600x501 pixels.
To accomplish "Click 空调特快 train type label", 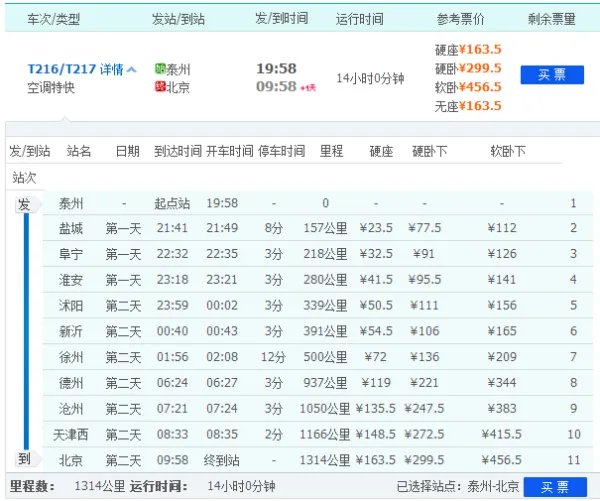I will pyautogui.click(x=51, y=88).
